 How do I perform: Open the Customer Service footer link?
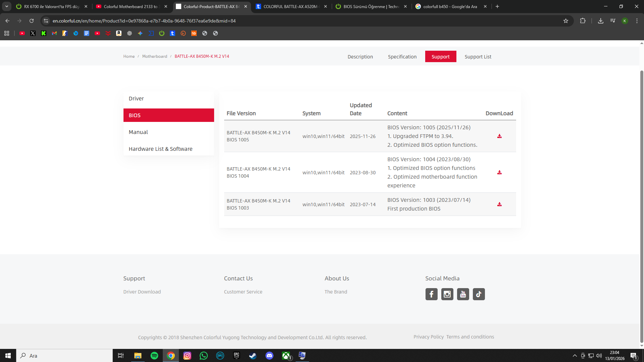coord(243,292)
